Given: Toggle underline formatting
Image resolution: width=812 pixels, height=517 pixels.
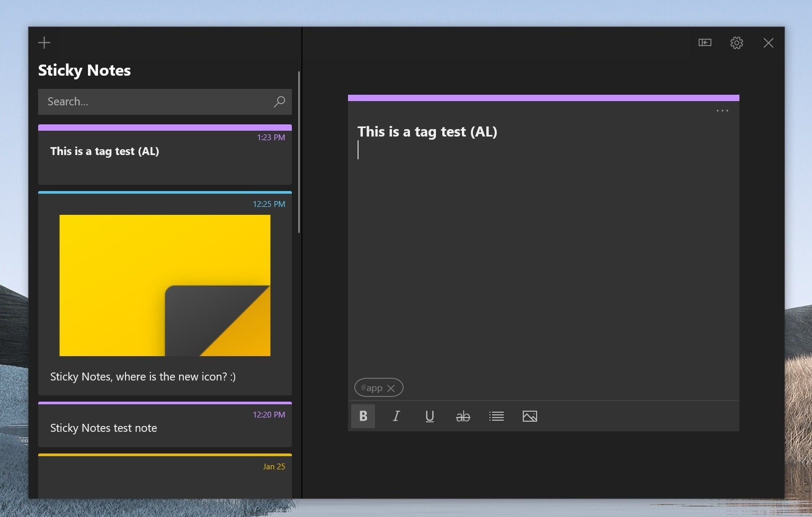Looking at the screenshot, I should [x=430, y=416].
